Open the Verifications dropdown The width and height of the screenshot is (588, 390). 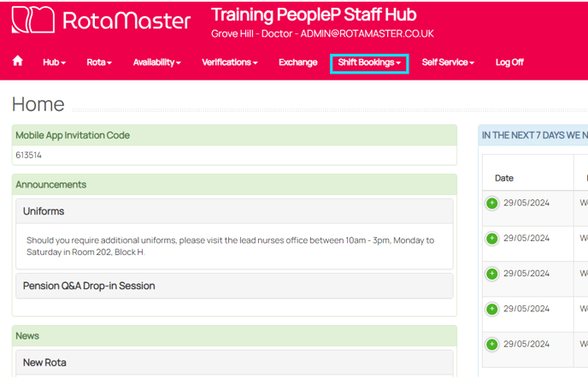coord(229,62)
